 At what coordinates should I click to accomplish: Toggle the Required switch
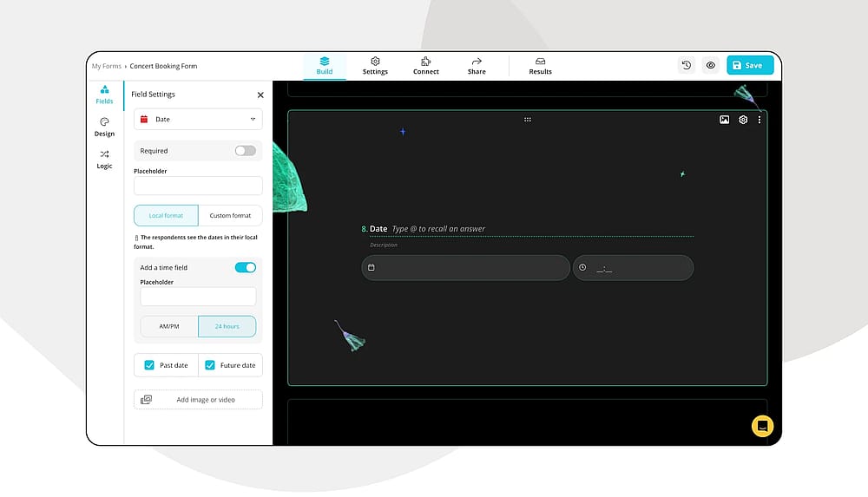(x=245, y=151)
